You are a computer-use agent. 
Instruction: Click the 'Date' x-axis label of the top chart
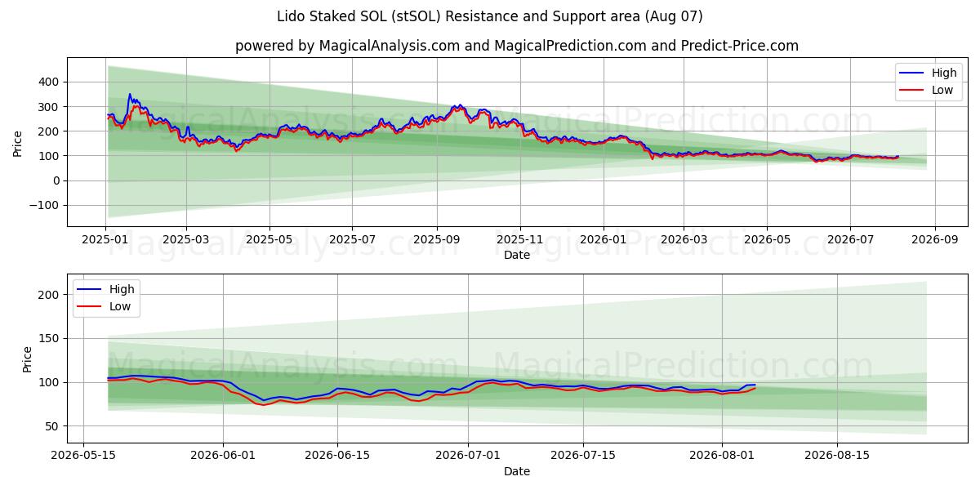click(x=517, y=255)
